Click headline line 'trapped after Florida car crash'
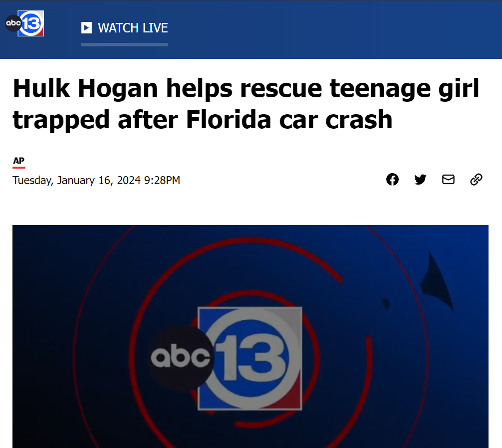This screenshot has height=448, width=502. pyautogui.click(x=202, y=120)
